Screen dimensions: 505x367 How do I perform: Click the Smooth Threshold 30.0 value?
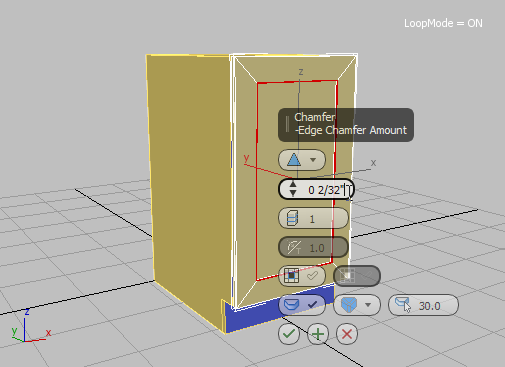click(430, 306)
